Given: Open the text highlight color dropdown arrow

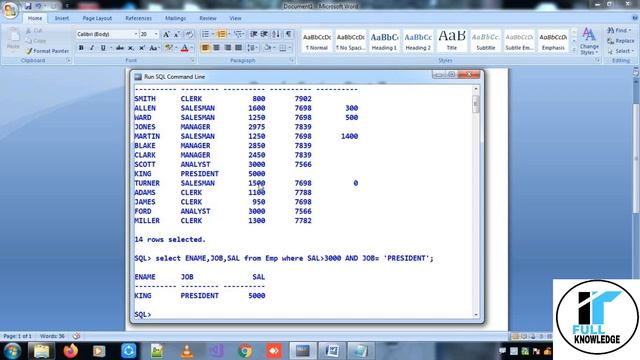Looking at the screenshot, I should coord(175,48).
